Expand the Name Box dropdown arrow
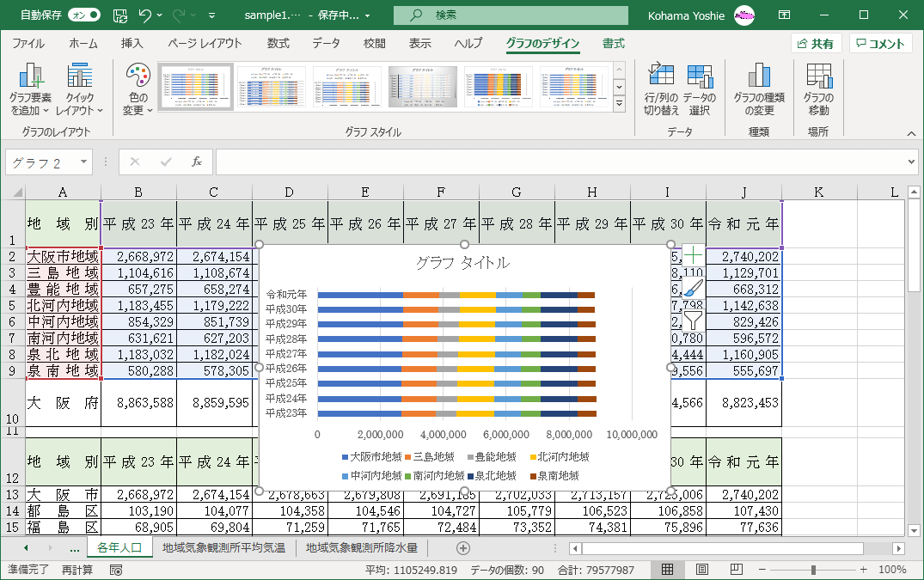Viewport: 924px width, 580px height. click(83, 162)
